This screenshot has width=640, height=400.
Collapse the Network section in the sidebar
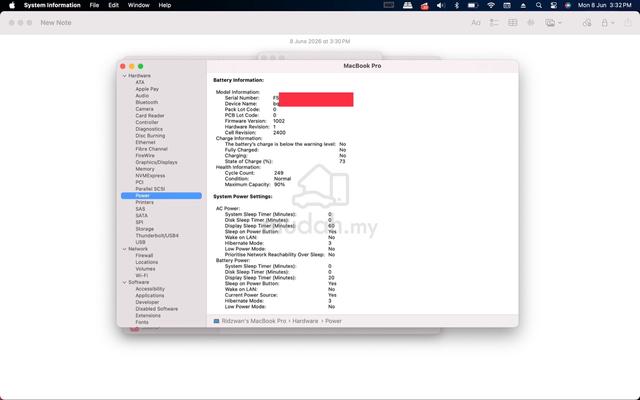(x=124, y=249)
